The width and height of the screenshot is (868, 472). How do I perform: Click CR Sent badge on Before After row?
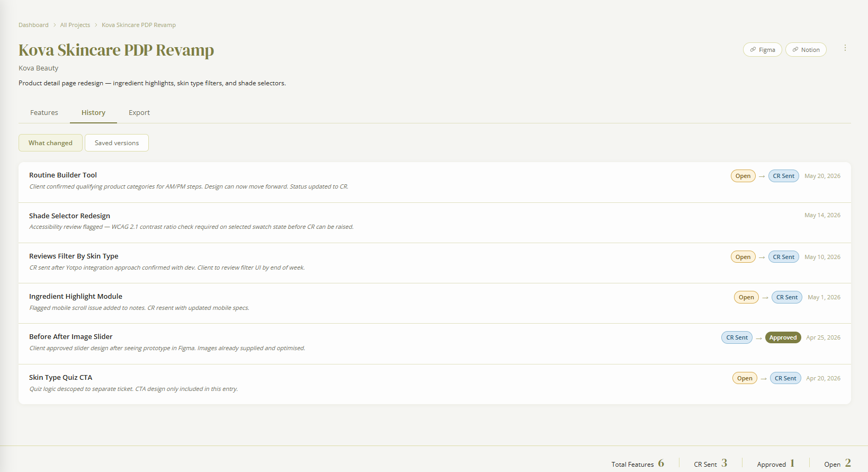coord(737,337)
